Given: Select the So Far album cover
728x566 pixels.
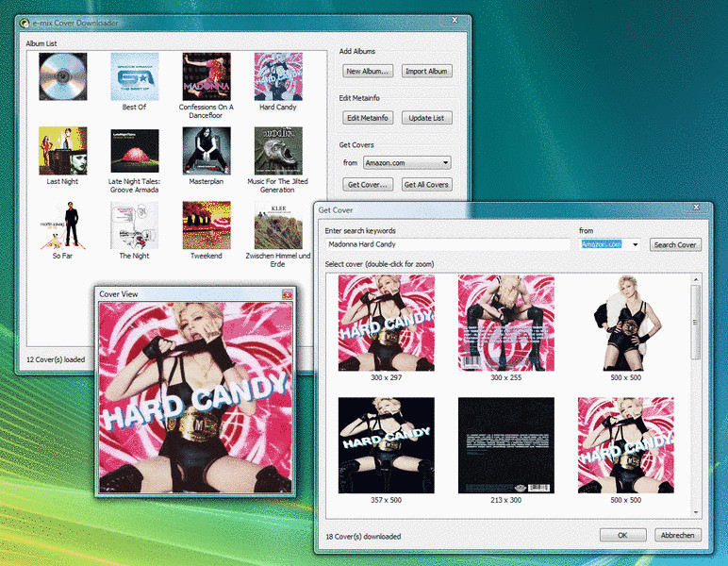Looking at the screenshot, I should (x=62, y=225).
